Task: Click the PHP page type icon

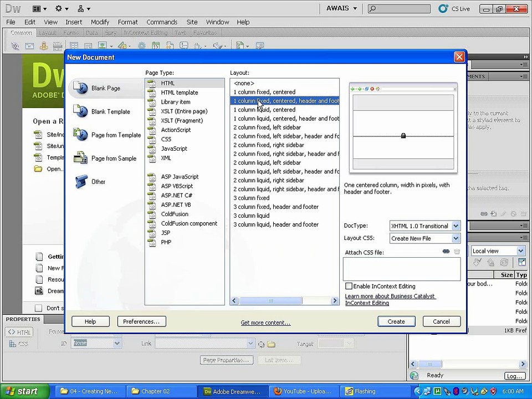Action: click(x=152, y=242)
